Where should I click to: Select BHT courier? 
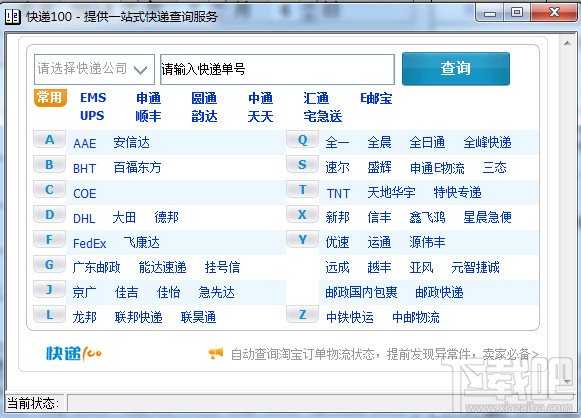click(x=84, y=169)
